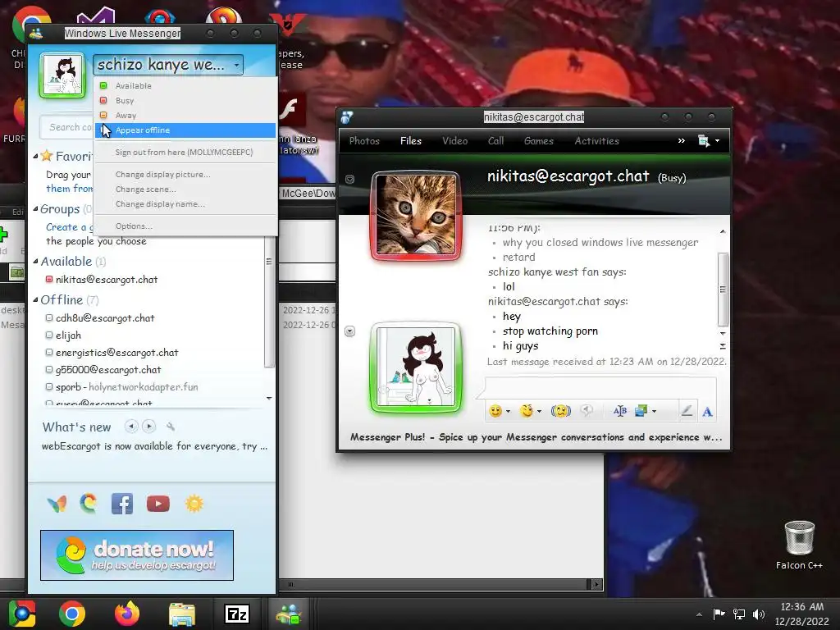This screenshot has width=840, height=630.
Task: Click the donate now! banner
Action: (137, 555)
